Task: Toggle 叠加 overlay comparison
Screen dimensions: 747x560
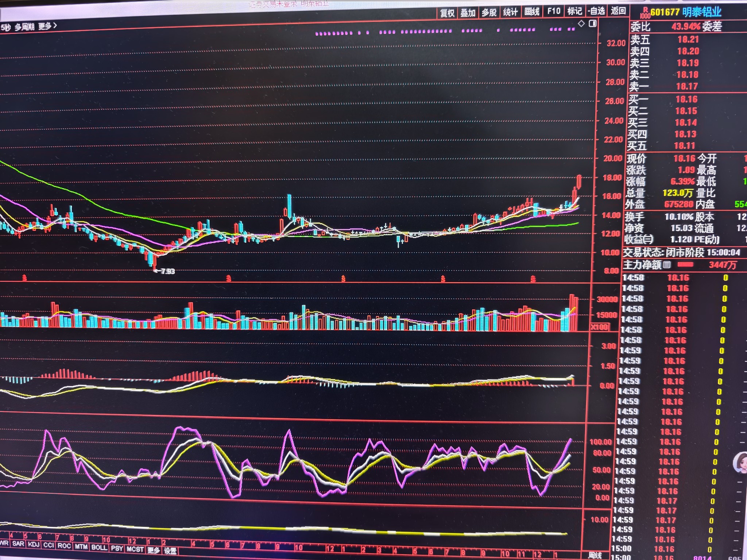Action: (468, 13)
